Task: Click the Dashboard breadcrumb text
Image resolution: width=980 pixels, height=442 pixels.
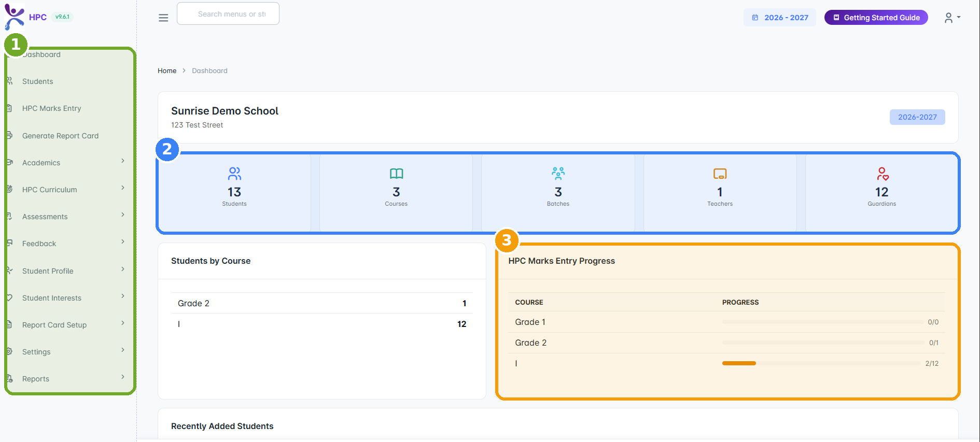Action: [x=209, y=70]
